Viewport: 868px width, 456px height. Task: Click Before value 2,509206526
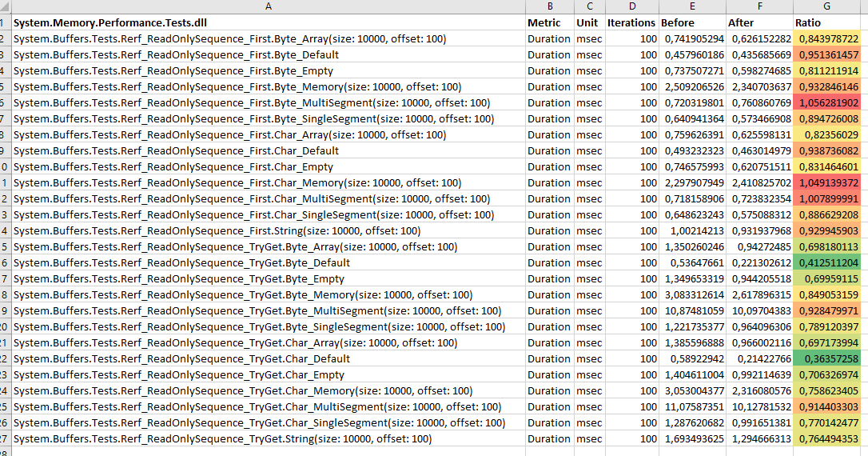(692, 87)
